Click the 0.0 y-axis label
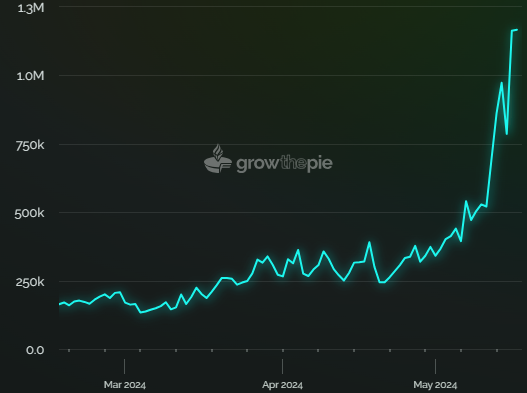The height and width of the screenshot is (393, 527). (35, 350)
